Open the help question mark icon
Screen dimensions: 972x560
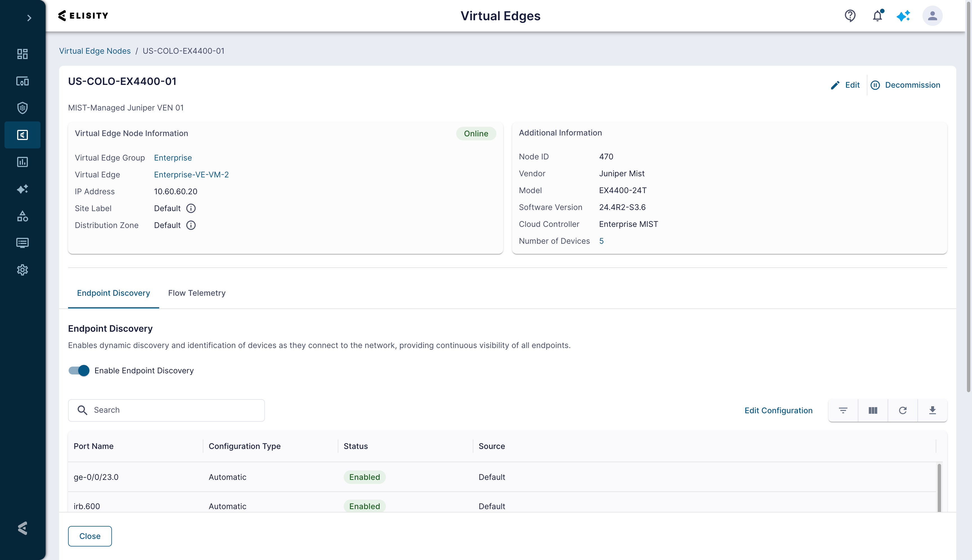(850, 16)
